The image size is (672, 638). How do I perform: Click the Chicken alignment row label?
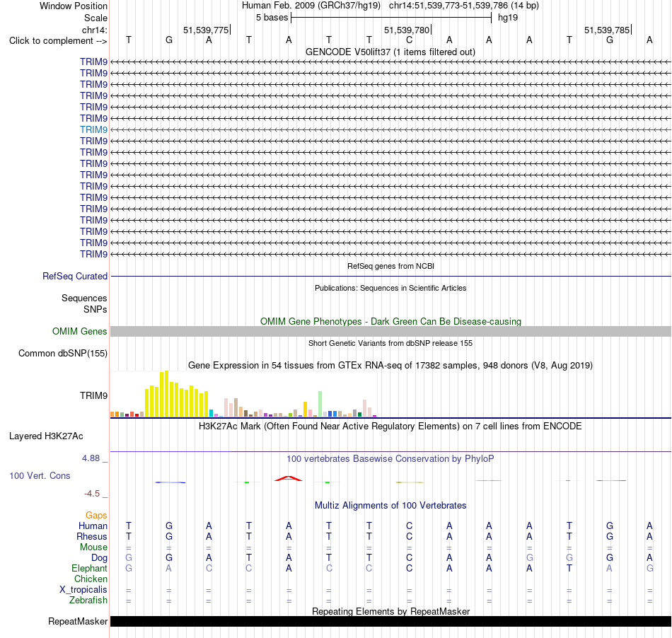91,579
